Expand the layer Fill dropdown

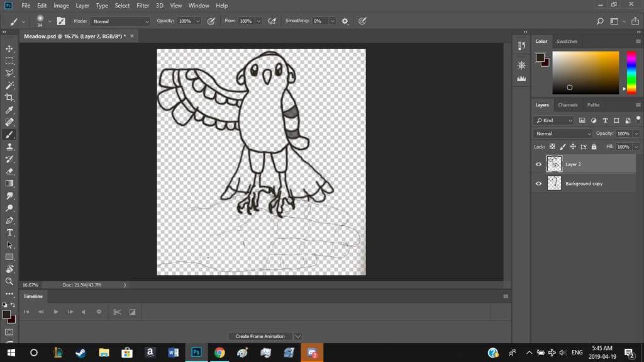636,147
